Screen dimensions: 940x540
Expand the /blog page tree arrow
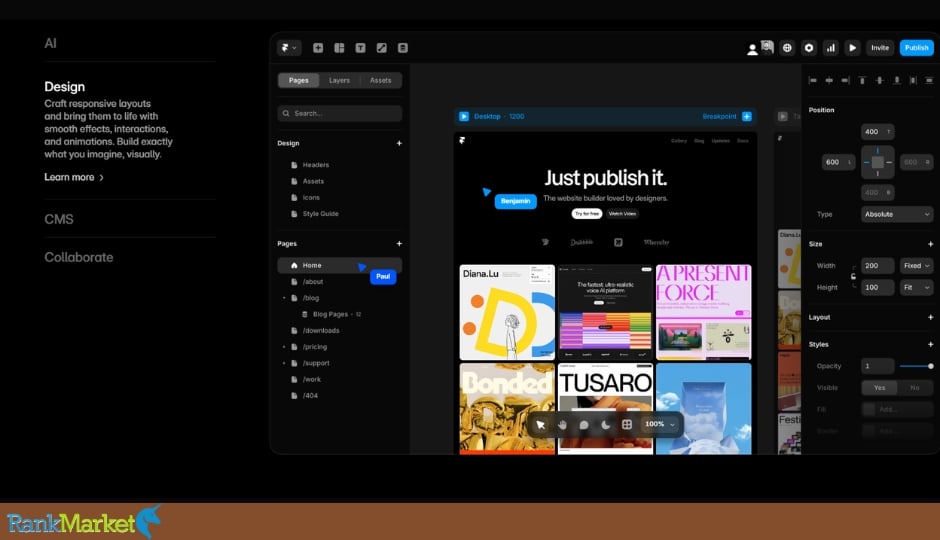coord(284,298)
